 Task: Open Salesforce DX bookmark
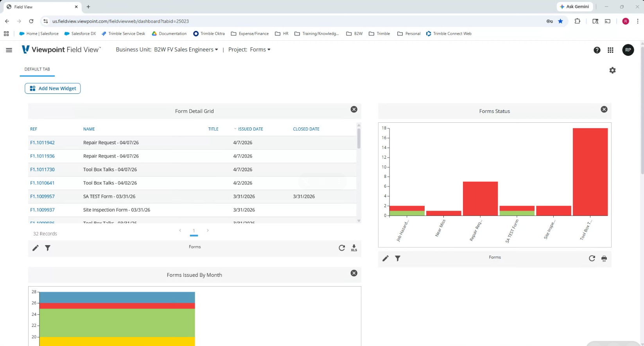coord(80,34)
